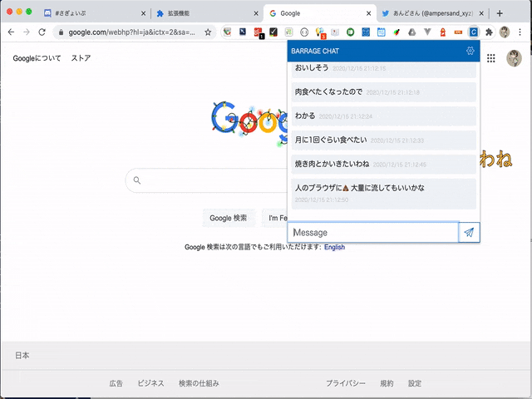Click the Google Drive extension icon

(412, 32)
